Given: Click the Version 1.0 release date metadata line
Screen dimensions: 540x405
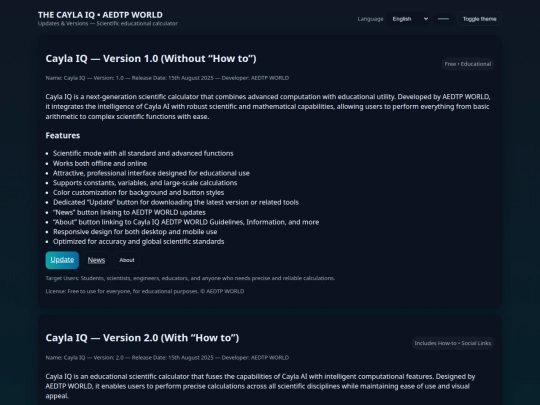Looking at the screenshot, I should pyautogui.click(x=167, y=78).
